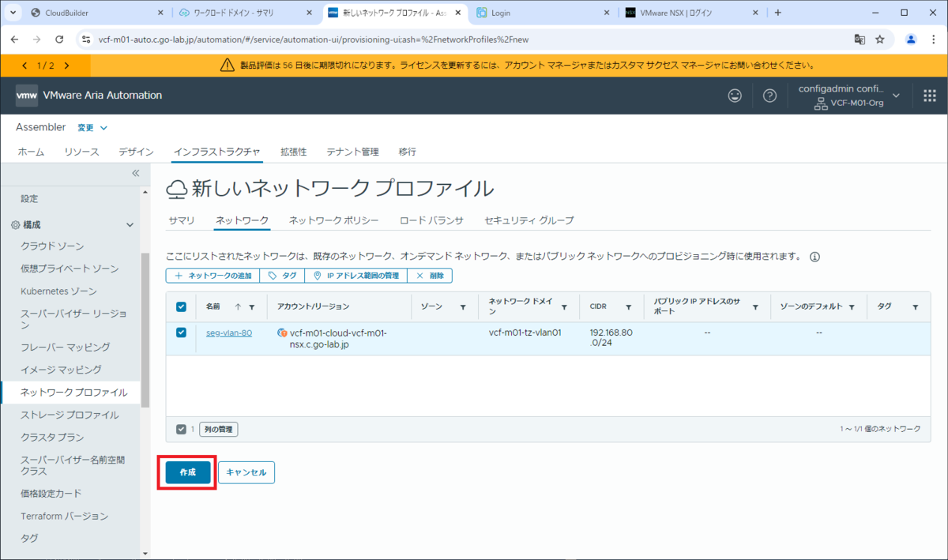The image size is (948, 560).
Task: Switch to the セキュリティ グループ tab
Action: (529, 220)
